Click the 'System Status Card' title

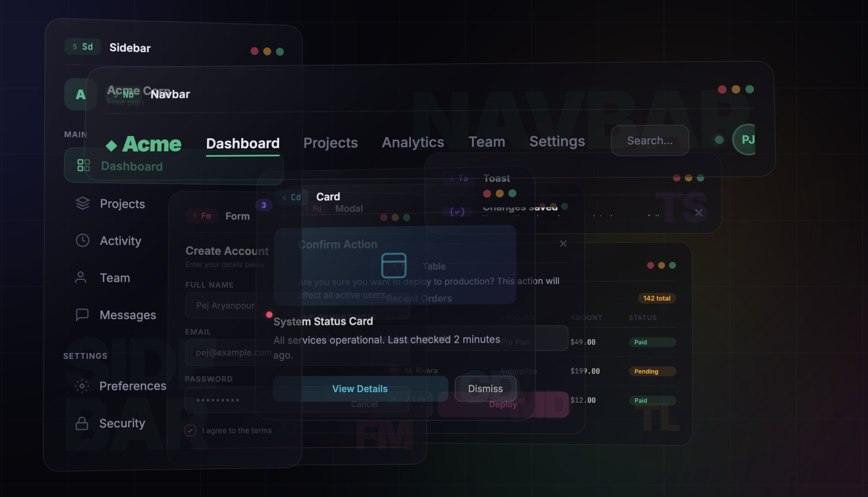pyautogui.click(x=323, y=321)
